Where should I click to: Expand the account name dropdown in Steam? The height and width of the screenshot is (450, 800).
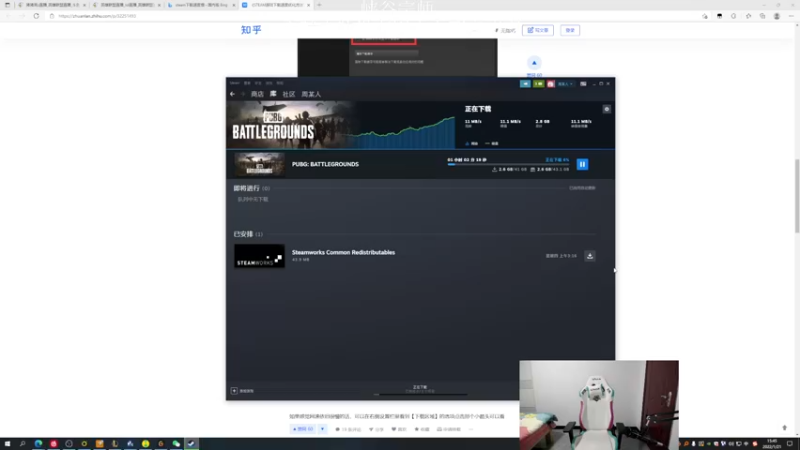(x=565, y=84)
